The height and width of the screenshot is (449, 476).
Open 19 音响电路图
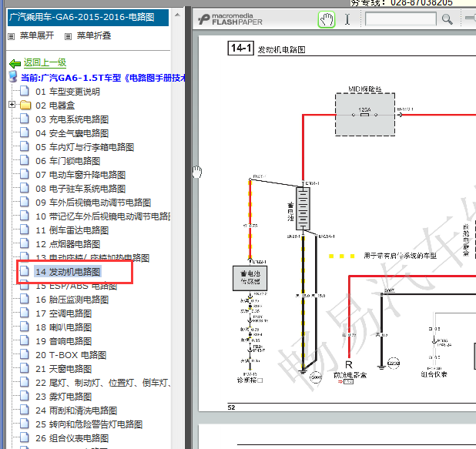tap(63, 341)
